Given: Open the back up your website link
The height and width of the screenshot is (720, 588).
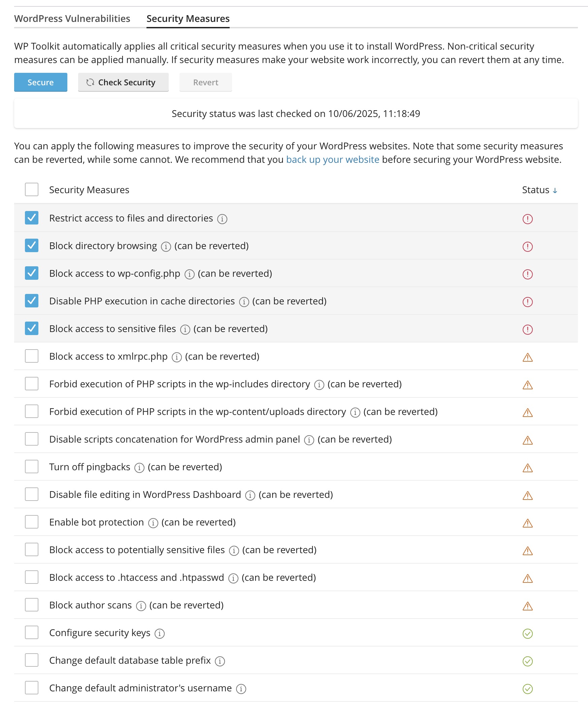Looking at the screenshot, I should [332, 160].
